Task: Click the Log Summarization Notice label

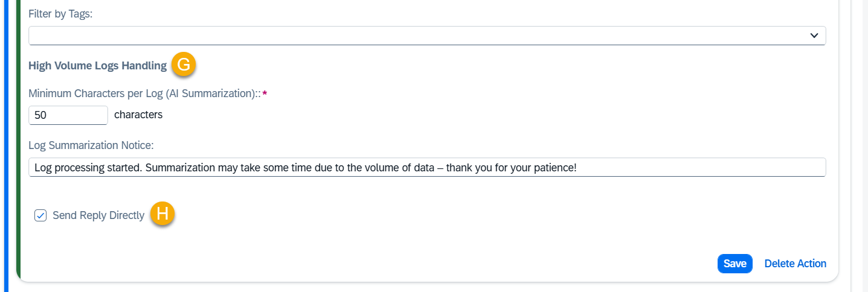Action: [91, 145]
